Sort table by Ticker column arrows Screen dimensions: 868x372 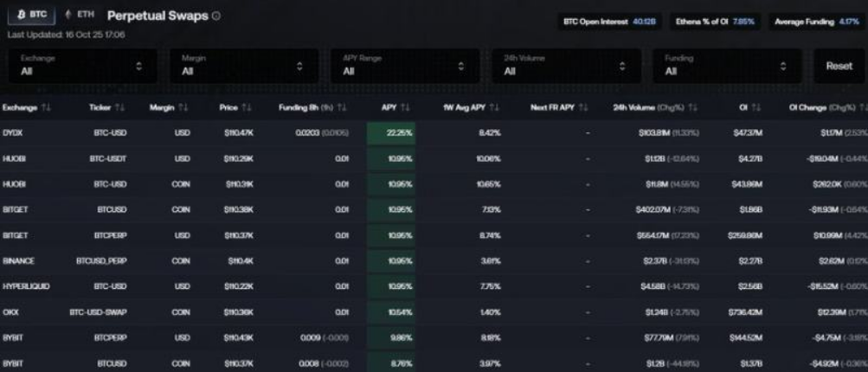pyautogui.click(x=119, y=108)
